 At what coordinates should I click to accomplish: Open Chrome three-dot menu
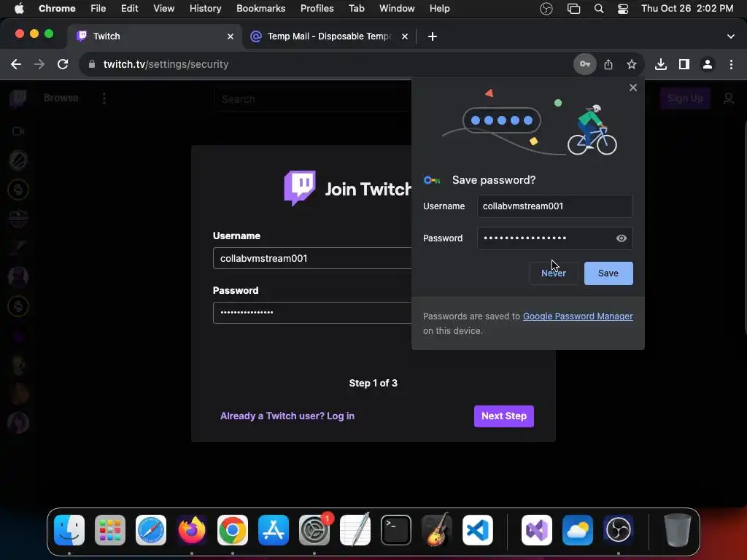pyautogui.click(x=731, y=64)
